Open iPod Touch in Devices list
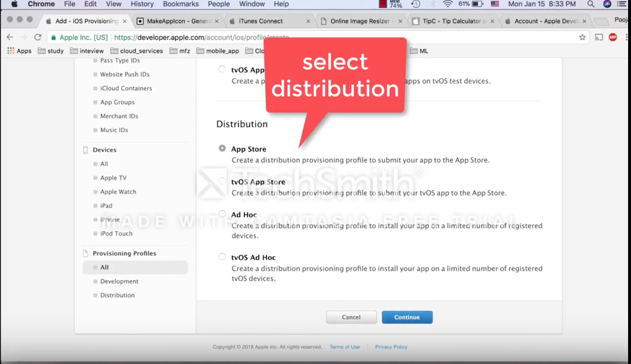This screenshot has height=364, width=631. point(116,234)
